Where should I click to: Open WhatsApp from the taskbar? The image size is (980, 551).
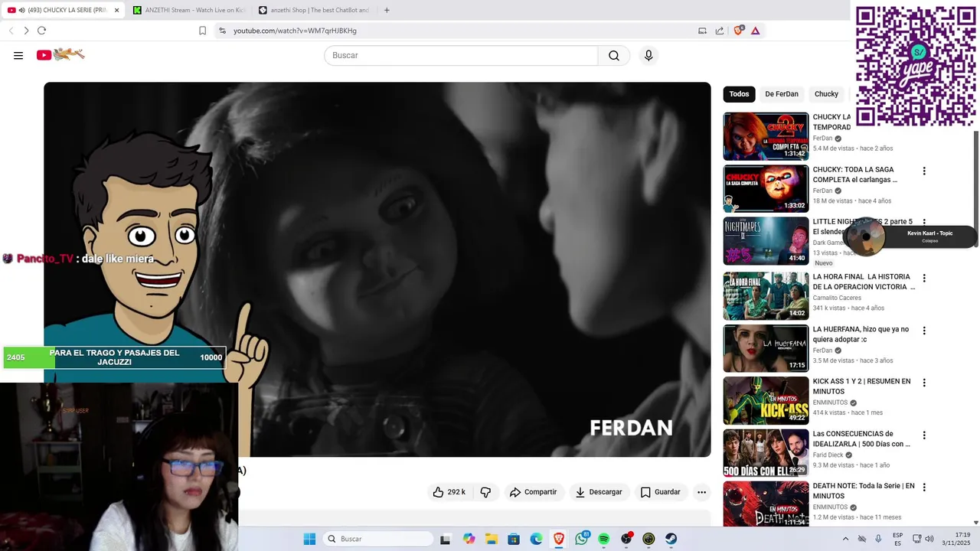(582, 539)
